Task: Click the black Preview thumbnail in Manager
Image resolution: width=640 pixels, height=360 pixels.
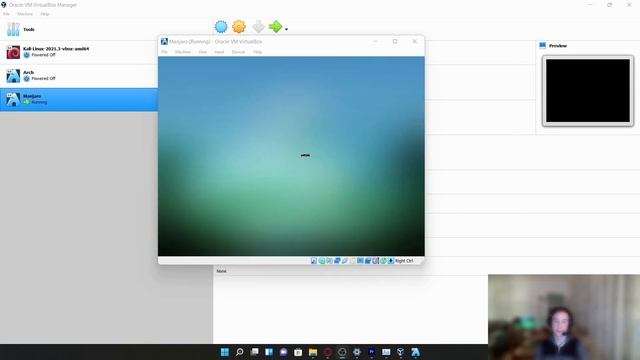Action: [x=588, y=91]
